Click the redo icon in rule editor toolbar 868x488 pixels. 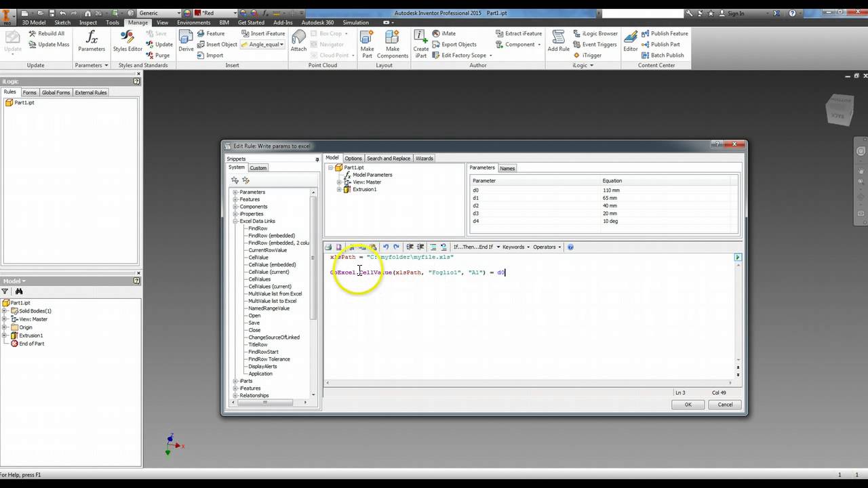click(396, 247)
